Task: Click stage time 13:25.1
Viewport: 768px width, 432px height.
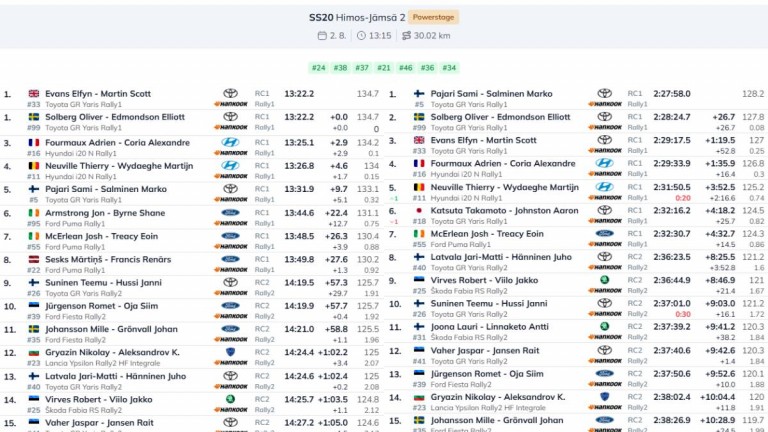Action: pyautogui.click(x=299, y=143)
